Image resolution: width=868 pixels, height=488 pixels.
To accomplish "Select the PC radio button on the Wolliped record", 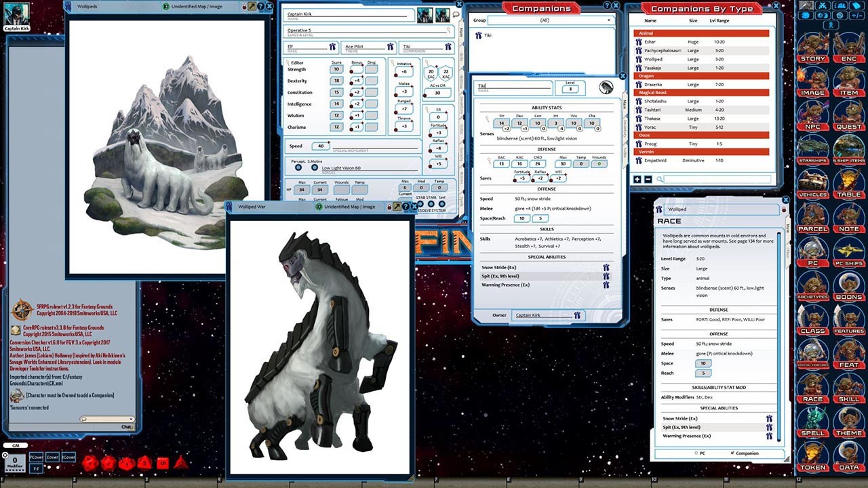I will click(x=696, y=453).
